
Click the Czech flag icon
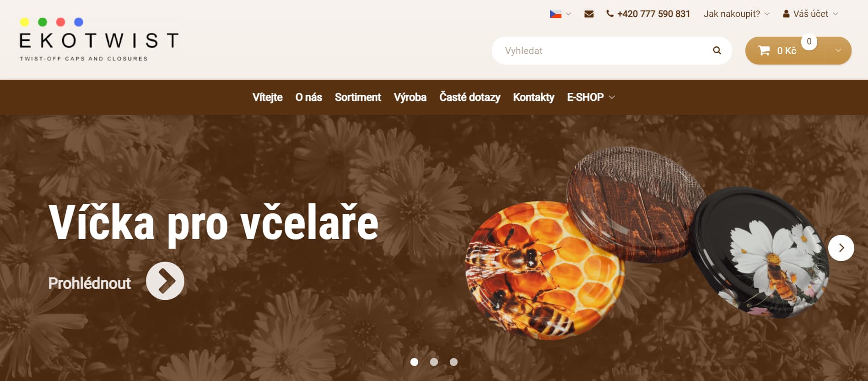point(555,14)
